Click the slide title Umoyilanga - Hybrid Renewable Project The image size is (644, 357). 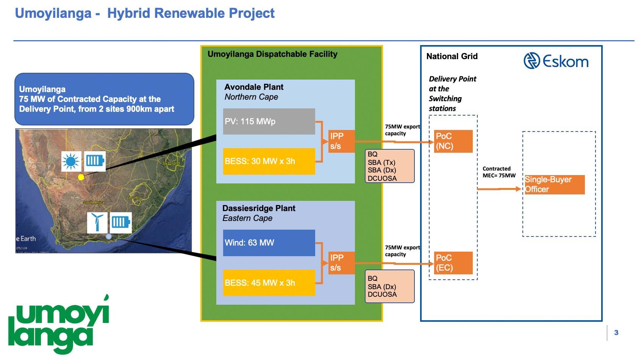[x=145, y=13]
